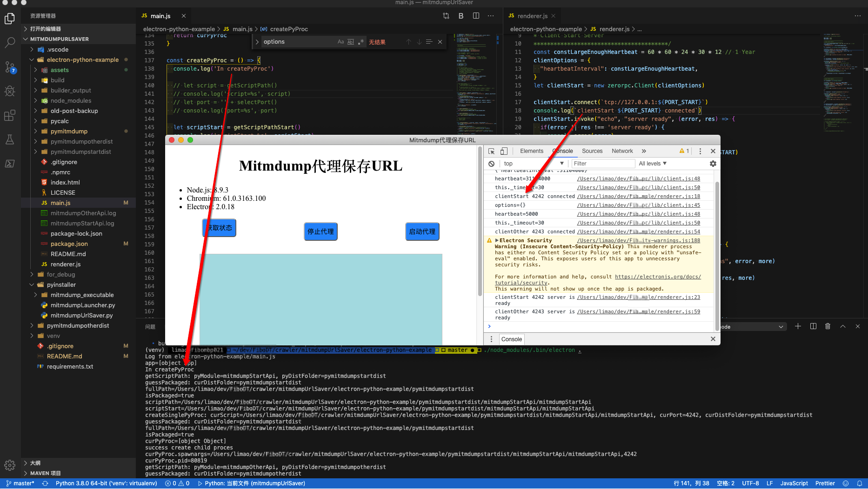Go to previous match in find widget
Image resolution: width=868 pixels, height=489 pixels.
coord(408,42)
